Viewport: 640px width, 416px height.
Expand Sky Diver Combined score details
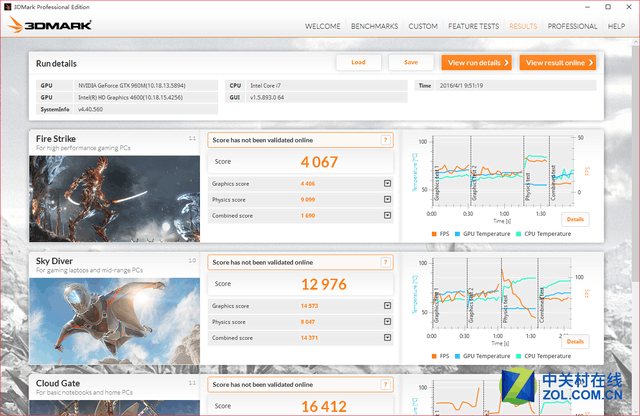click(x=387, y=337)
